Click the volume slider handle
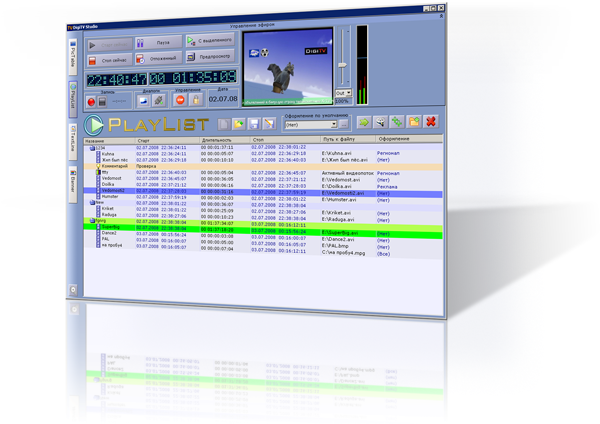The width and height of the screenshot is (600, 424). point(342,65)
